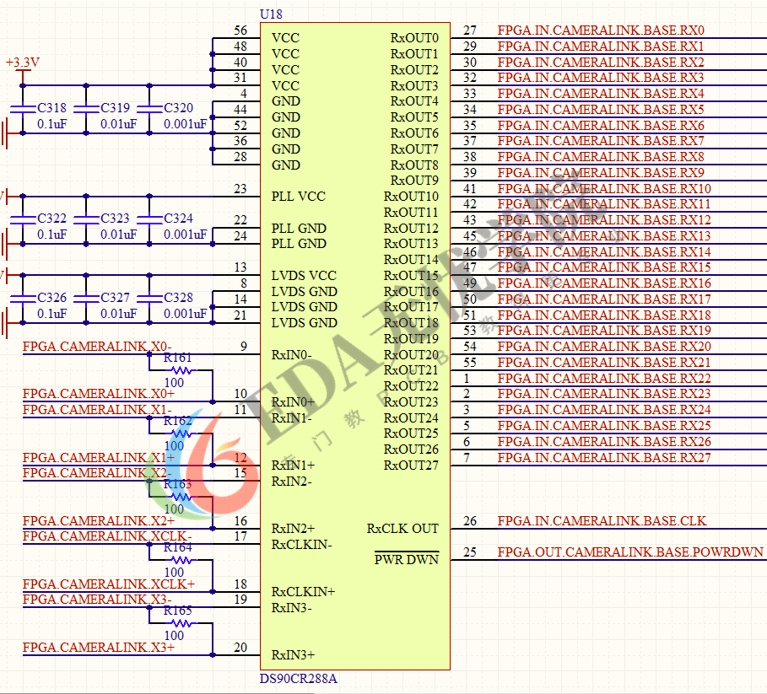This screenshot has height=694, width=767.
Task: Click net label FPGA.CAMERALINK.X2+
Action: tap(98, 520)
